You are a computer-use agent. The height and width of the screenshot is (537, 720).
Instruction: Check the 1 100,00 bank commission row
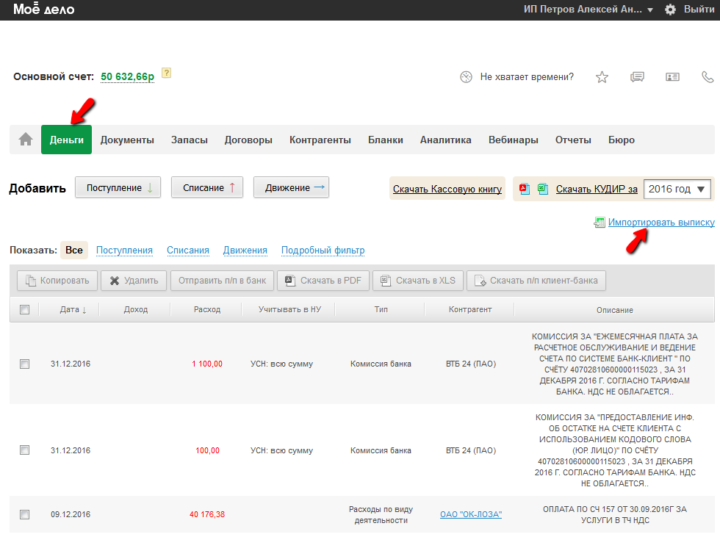(x=25, y=364)
